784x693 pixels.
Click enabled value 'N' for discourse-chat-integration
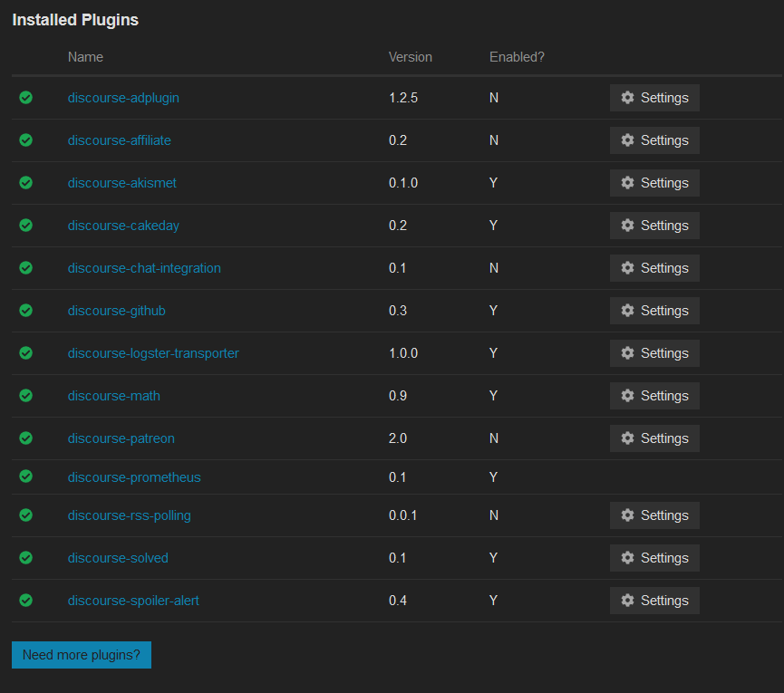(x=494, y=268)
